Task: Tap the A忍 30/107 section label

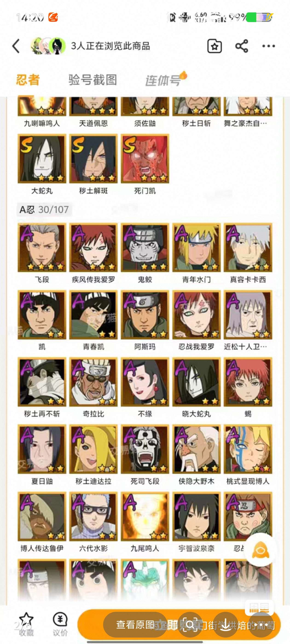Action: [x=44, y=210]
